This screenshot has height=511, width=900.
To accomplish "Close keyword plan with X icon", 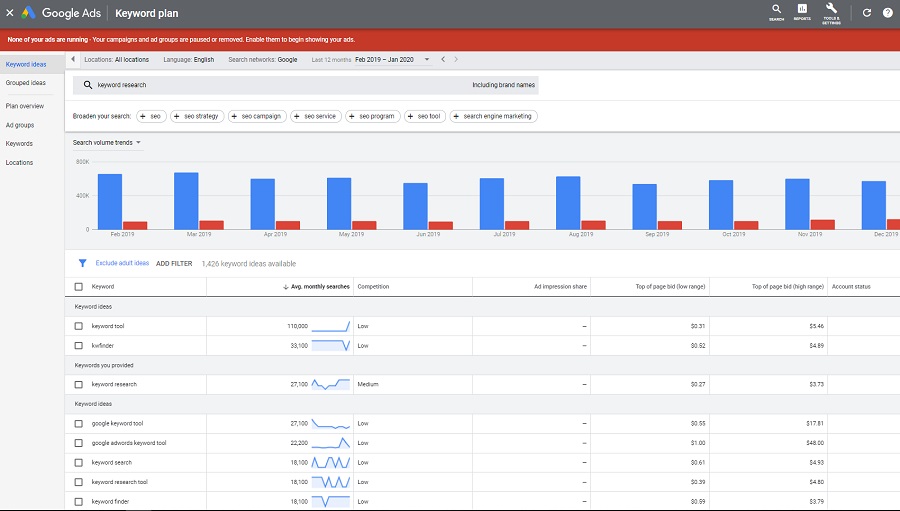I will tap(10, 13).
